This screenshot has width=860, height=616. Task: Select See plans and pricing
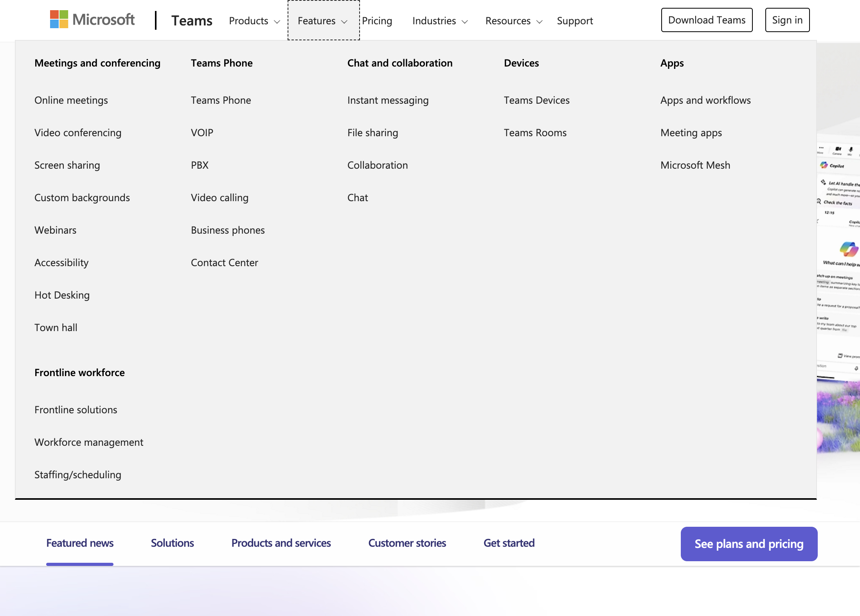[x=748, y=544]
